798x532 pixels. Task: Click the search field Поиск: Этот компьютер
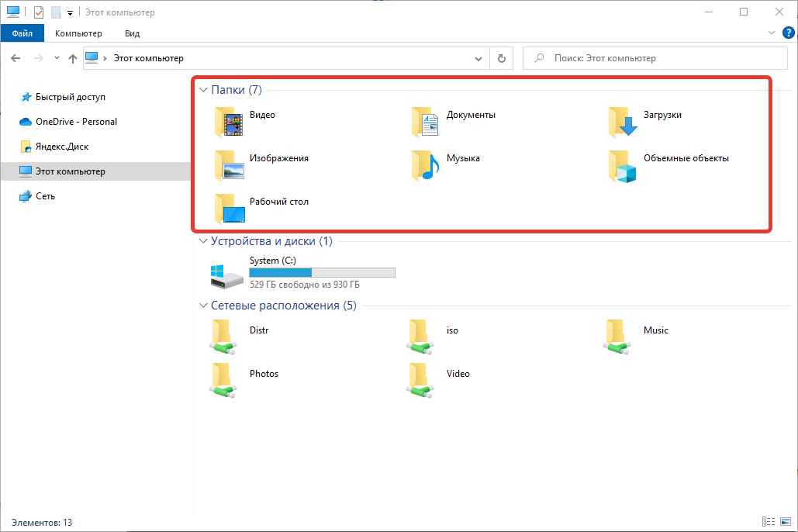(659, 58)
